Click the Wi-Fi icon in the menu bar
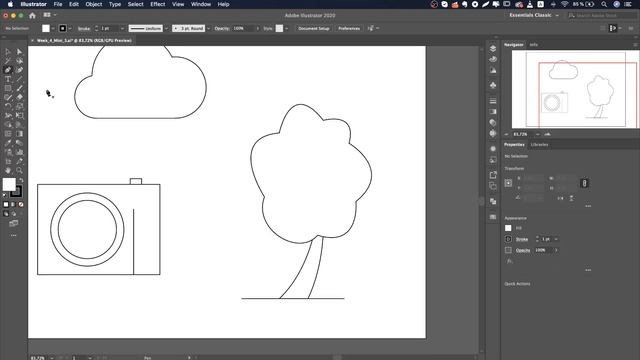Image resolution: width=640 pixels, height=360 pixels. pyautogui.click(x=564, y=4)
